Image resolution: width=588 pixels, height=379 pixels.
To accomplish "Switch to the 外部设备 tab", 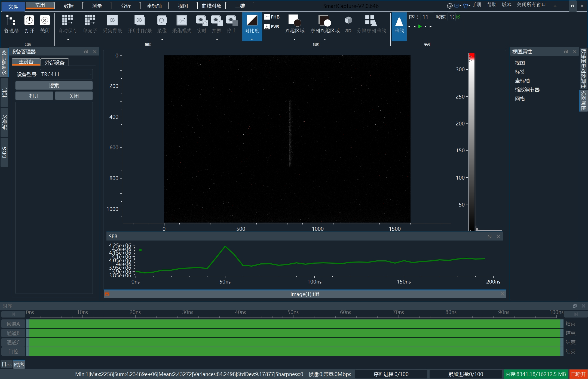I will 55,62.
